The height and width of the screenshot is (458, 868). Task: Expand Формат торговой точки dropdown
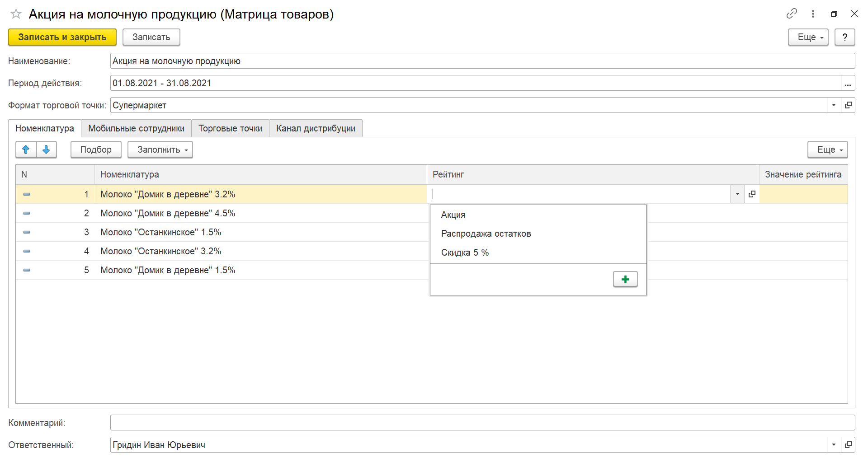click(x=834, y=105)
